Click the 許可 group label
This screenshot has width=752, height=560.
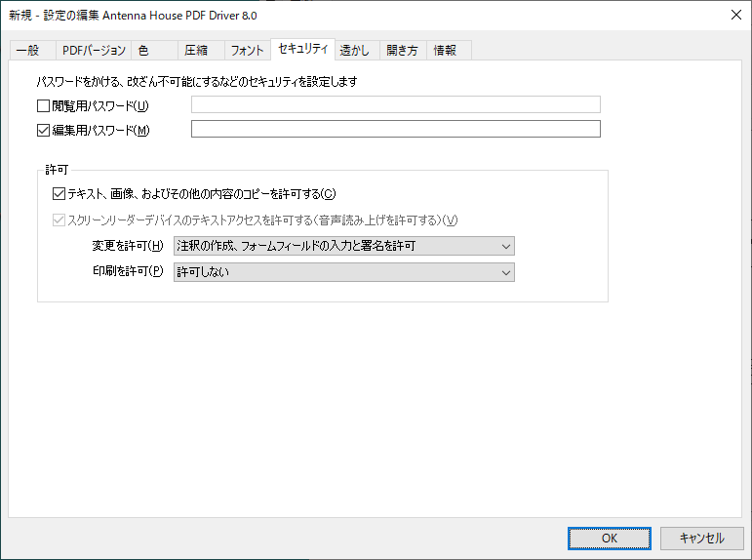click(57, 170)
